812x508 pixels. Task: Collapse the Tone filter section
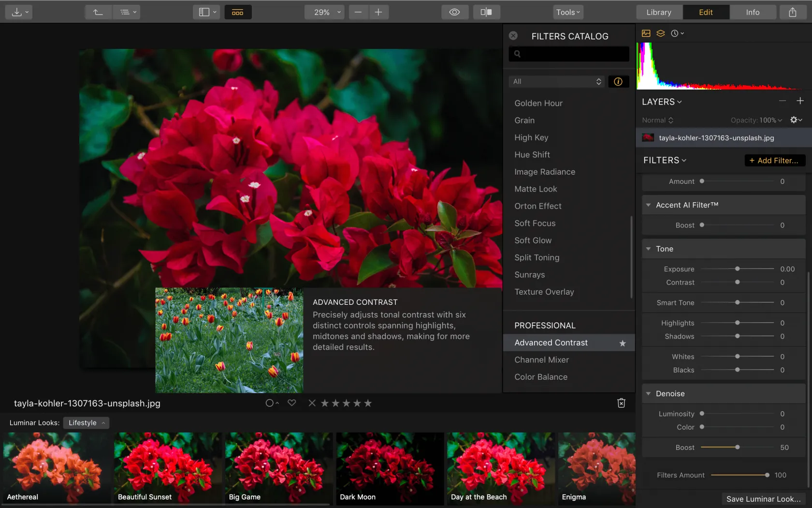pyautogui.click(x=649, y=249)
